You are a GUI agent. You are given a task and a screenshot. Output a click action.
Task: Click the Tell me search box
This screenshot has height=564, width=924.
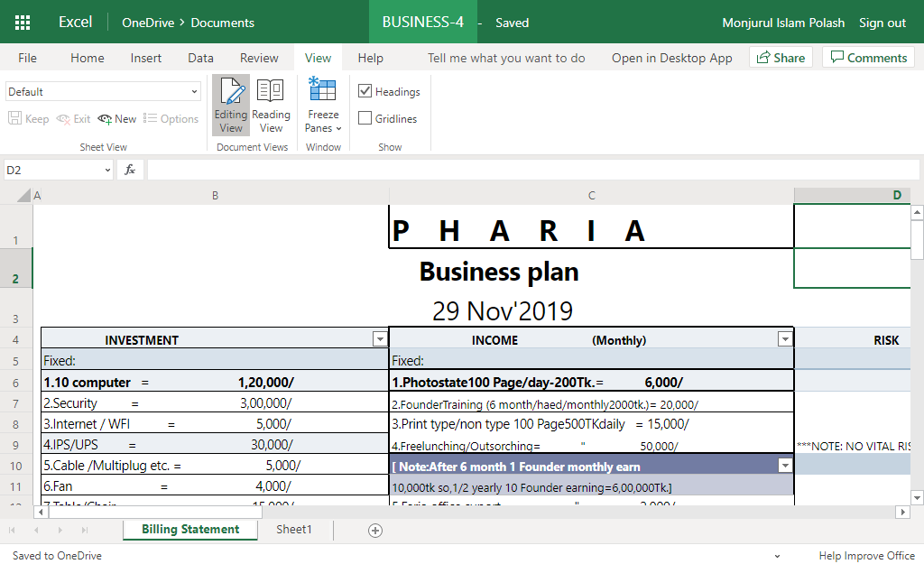tap(506, 58)
